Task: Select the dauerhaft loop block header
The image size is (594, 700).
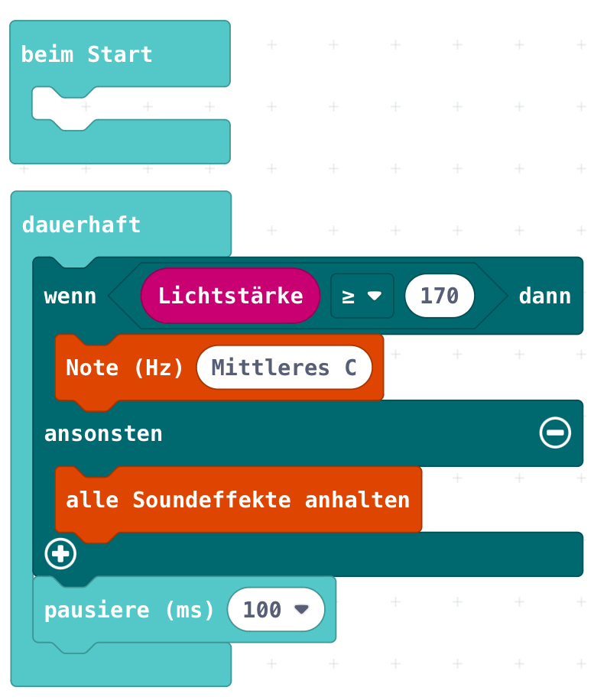Action: [x=81, y=225]
